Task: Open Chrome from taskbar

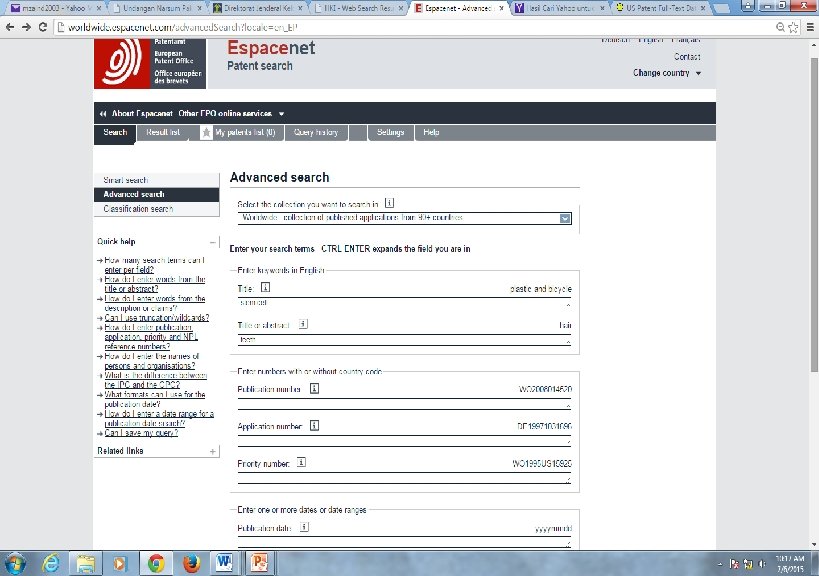Action: (156, 563)
